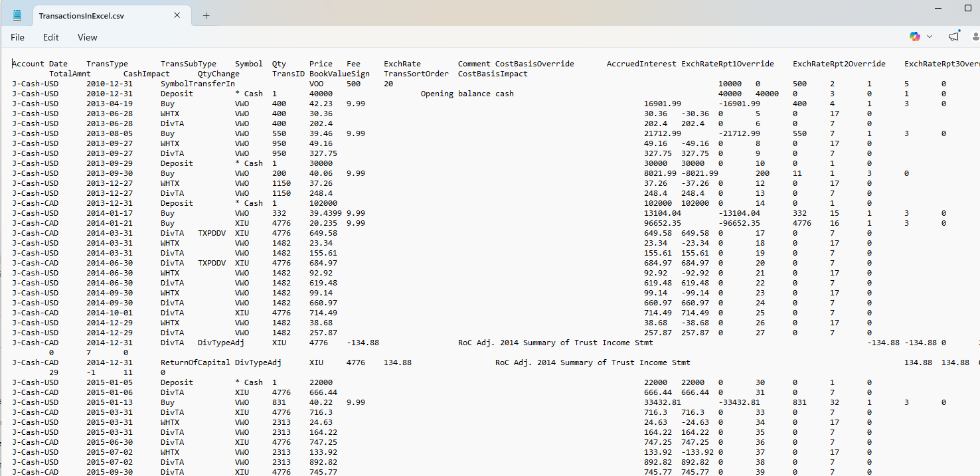Open the Edit menu
Viewport: 980px width, 476px height.
coord(51,37)
